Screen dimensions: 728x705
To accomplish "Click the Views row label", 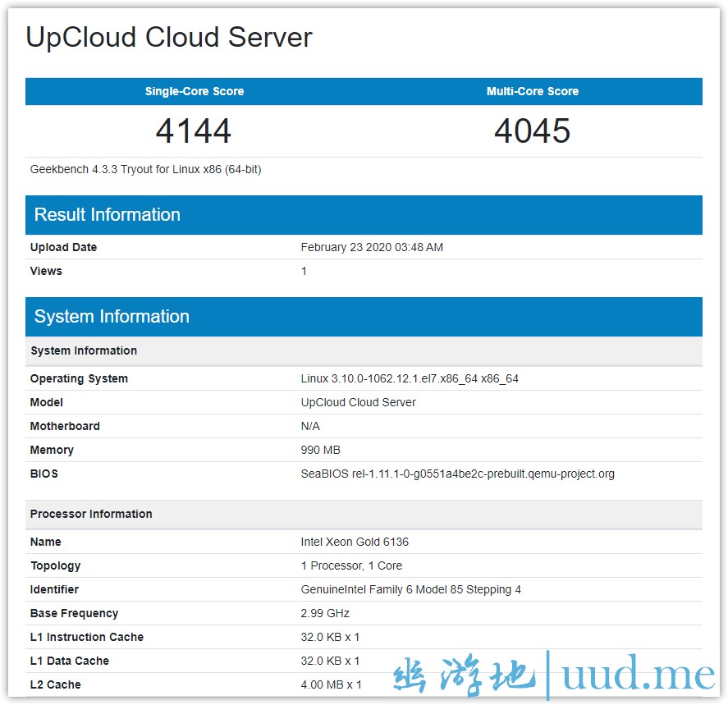I will (x=46, y=271).
